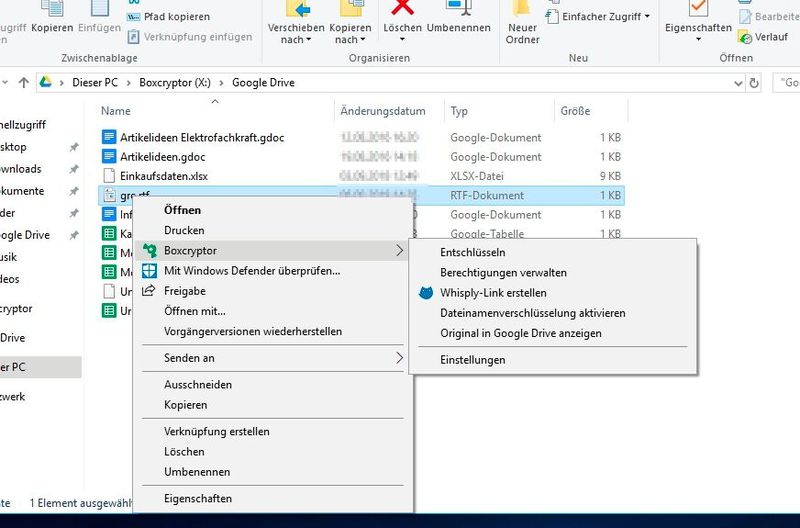
Task: Expand the chevron after Boxcryptor (X:) breadcrumb
Action: click(221, 83)
